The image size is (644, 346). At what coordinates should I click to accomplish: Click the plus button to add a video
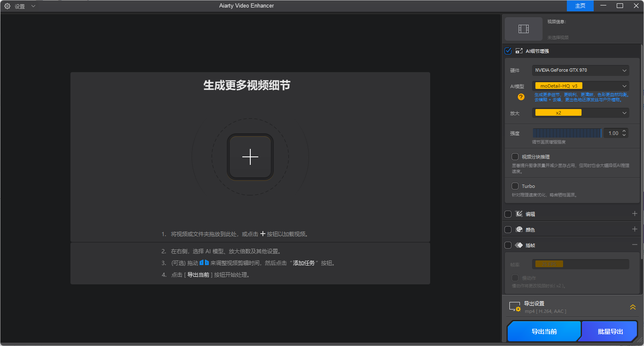[x=250, y=157]
